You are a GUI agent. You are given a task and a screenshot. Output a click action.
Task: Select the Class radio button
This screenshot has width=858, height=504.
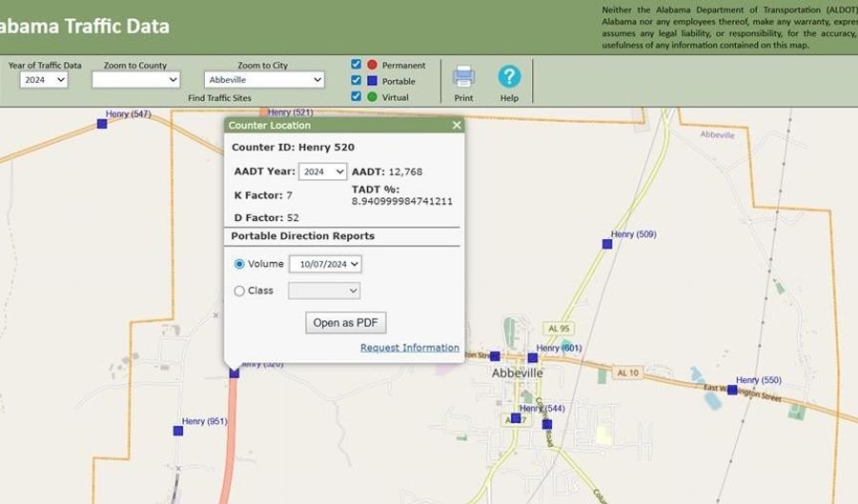tap(239, 291)
